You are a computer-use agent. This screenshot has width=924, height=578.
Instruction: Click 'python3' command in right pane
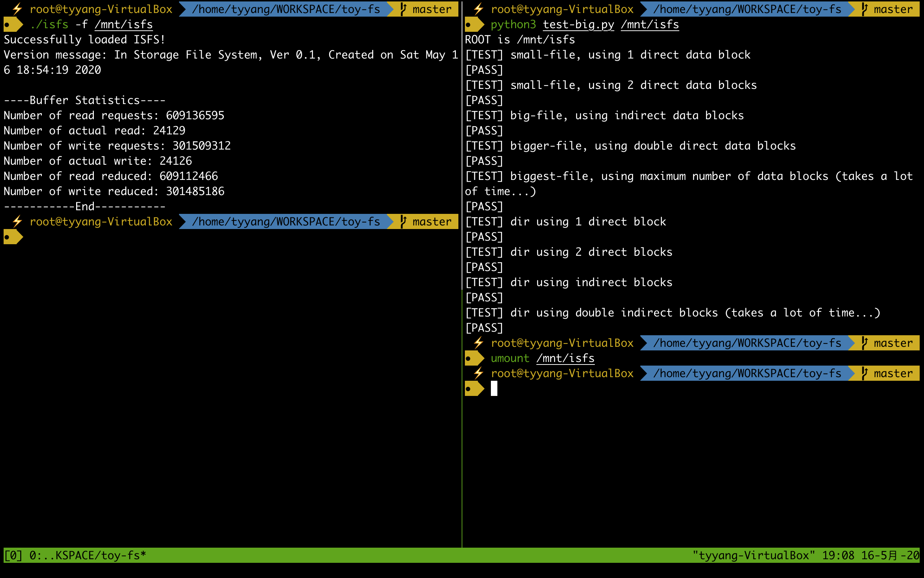click(x=513, y=25)
